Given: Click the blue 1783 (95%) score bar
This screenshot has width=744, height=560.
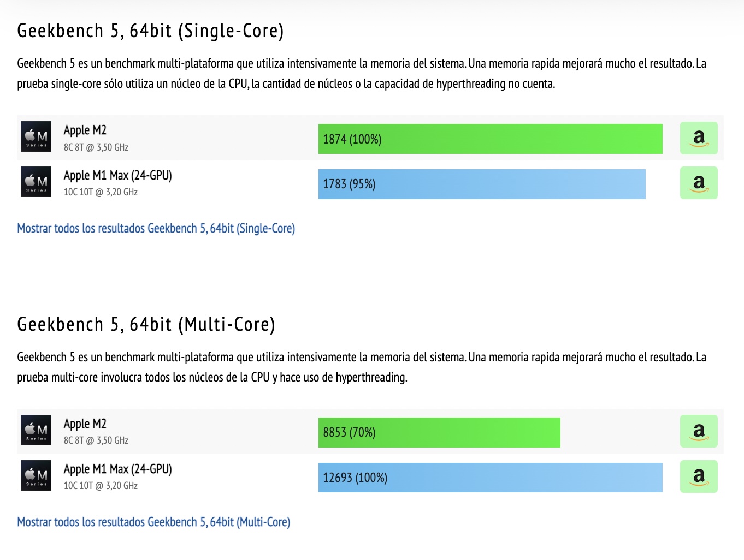Looking at the screenshot, I should pos(482,184).
